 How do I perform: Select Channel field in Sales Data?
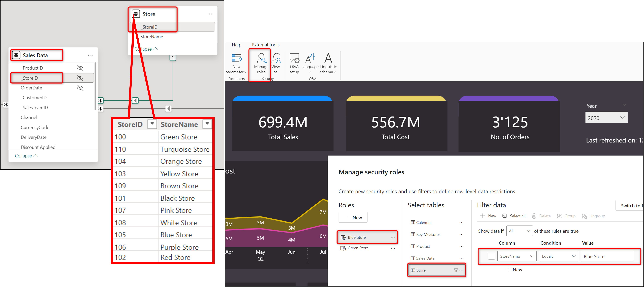[29, 117]
